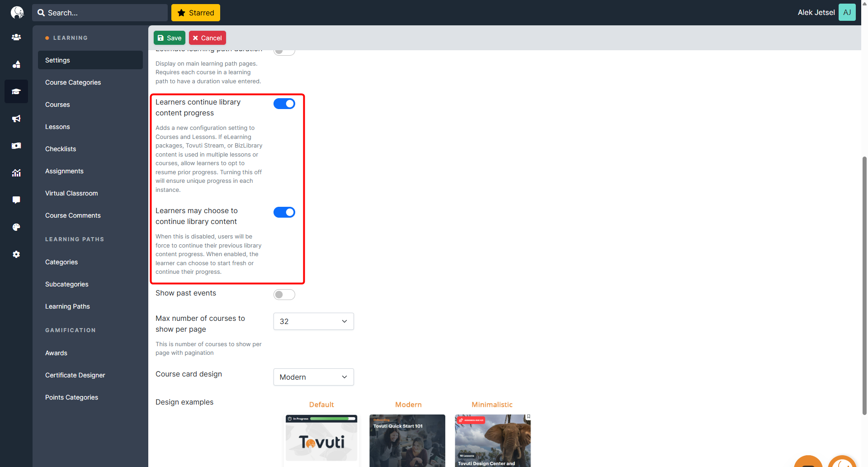Screen dimensions: 868x467
Task: Expand the Course card design dropdown
Action: [x=313, y=377]
